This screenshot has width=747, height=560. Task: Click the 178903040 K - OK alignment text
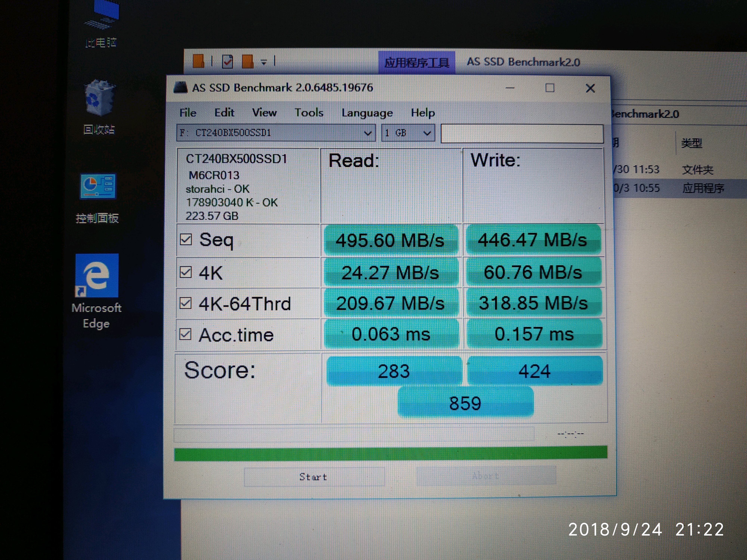pos(232,202)
